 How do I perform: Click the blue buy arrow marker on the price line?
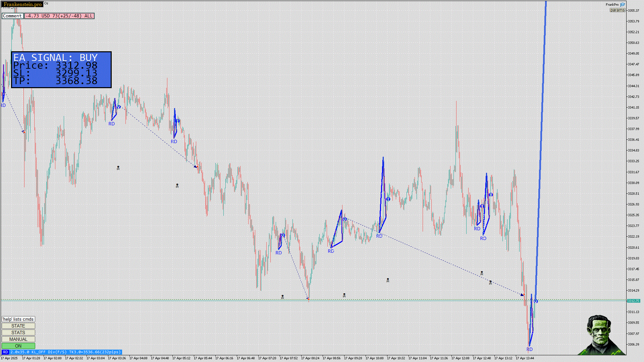click(x=536, y=301)
